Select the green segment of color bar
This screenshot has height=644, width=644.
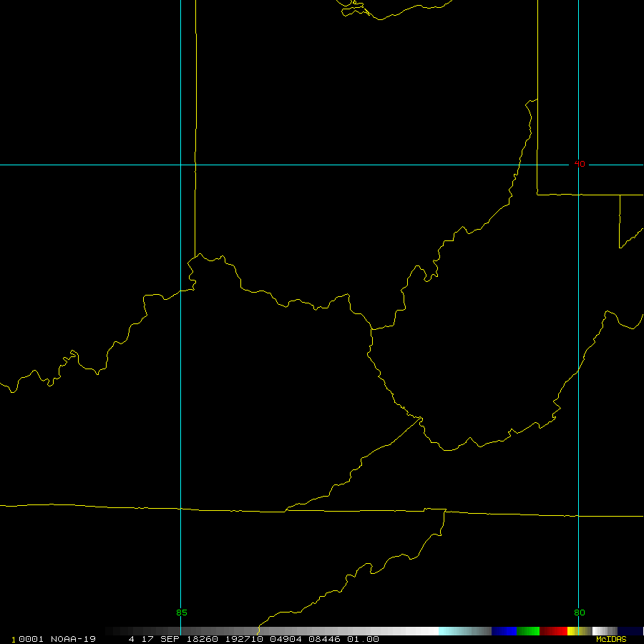(528, 631)
